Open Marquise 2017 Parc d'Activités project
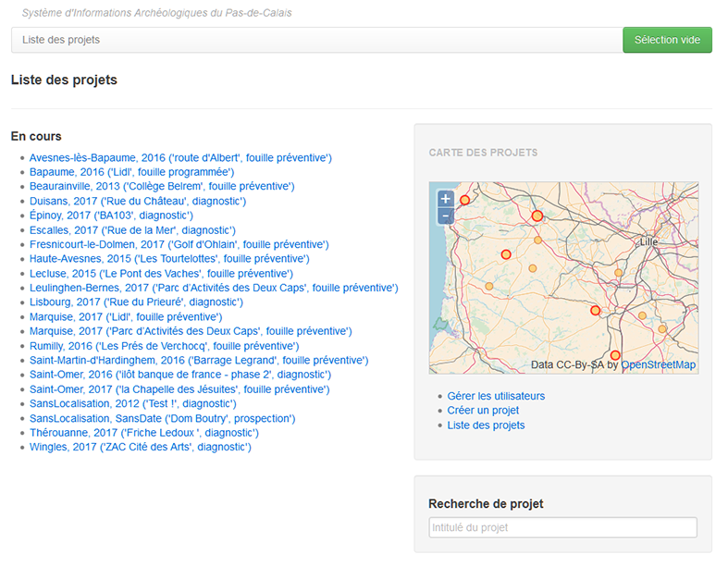Image resolution: width=728 pixels, height=567 pixels. [x=191, y=331]
